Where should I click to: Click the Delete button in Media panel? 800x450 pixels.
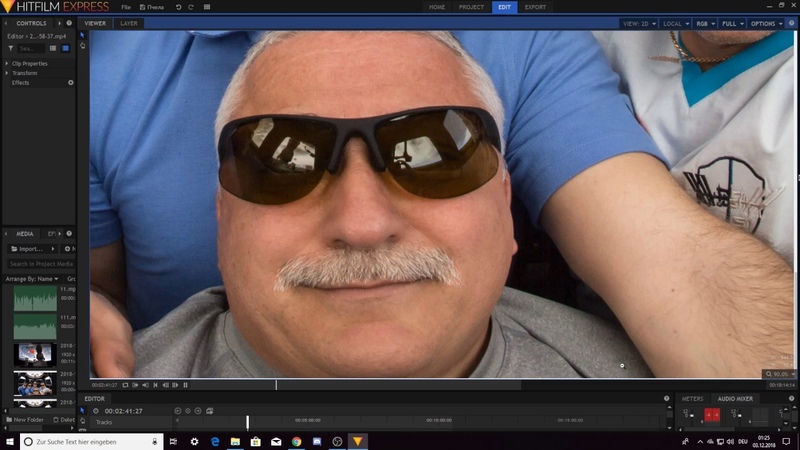pyautogui.click(x=64, y=420)
